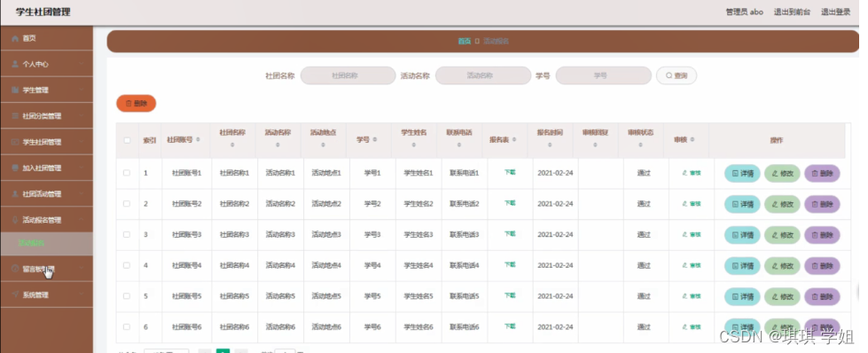The width and height of the screenshot is (868, 353).
Task: Click 修改 edit for row 社团账号2
Action: pyautogui.click(x=782, y=205)
